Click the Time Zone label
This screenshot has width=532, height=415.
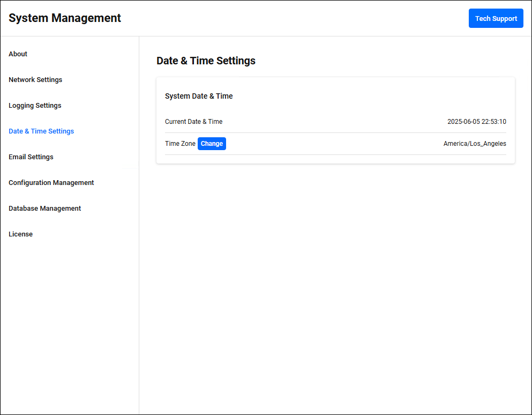click(x=180, y=144)
